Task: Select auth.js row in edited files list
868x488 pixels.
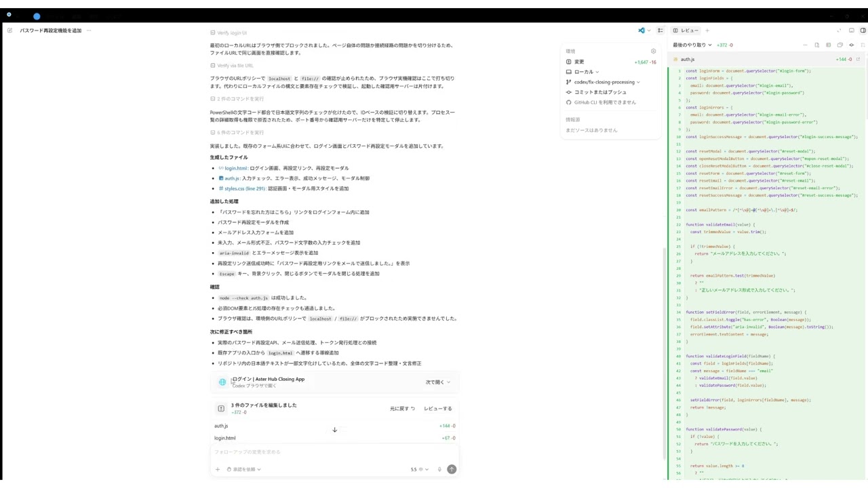Action: (x=334, y=426)
